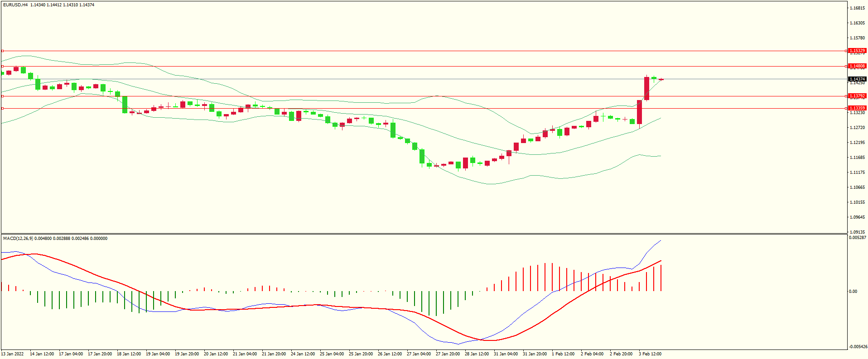Click the 3 Feb 12:00 time label
868x359 pixels.
650,354
